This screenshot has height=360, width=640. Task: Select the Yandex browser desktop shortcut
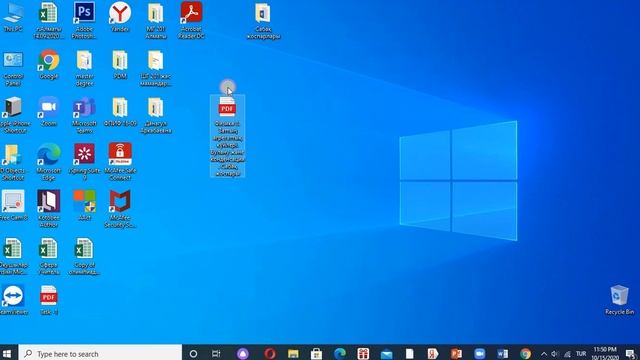pyautogui.click(x=120, y=17)
